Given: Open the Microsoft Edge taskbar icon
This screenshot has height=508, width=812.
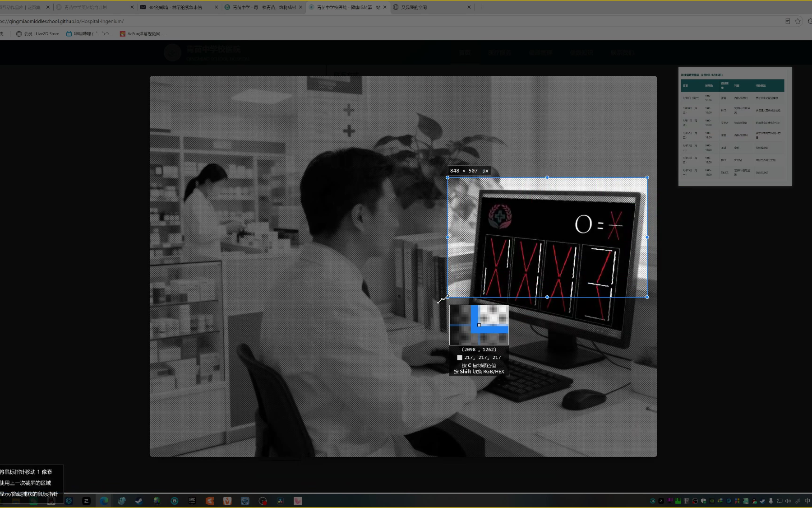Looking at the screenshot, I should [x=104, y=501].
